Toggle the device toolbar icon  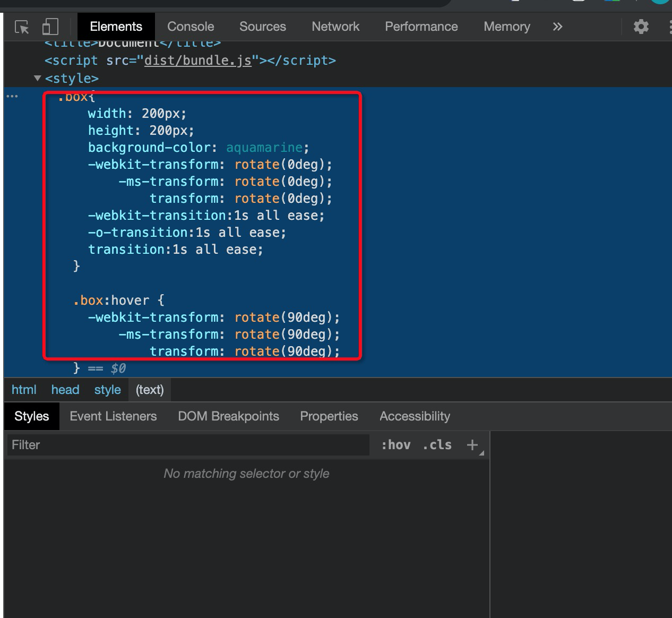50,27
